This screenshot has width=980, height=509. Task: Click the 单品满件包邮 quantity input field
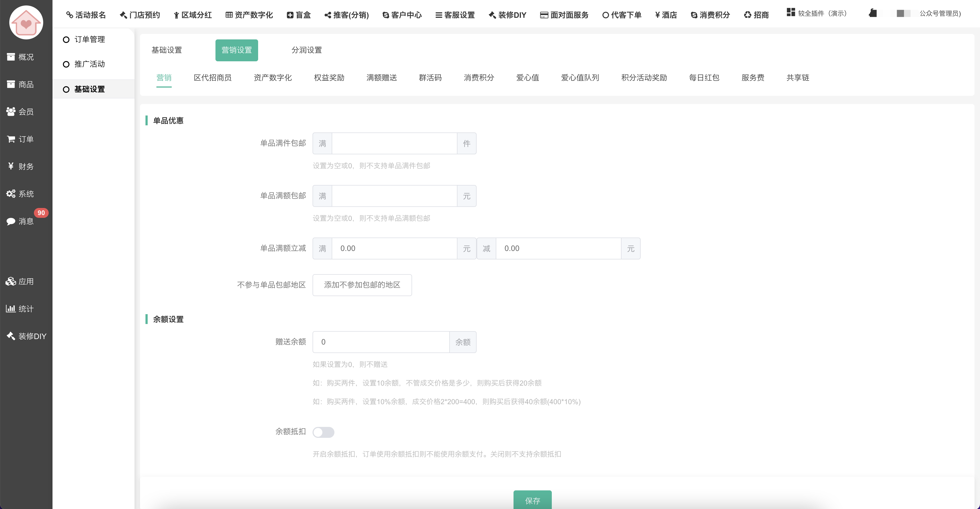pos(394,143)
